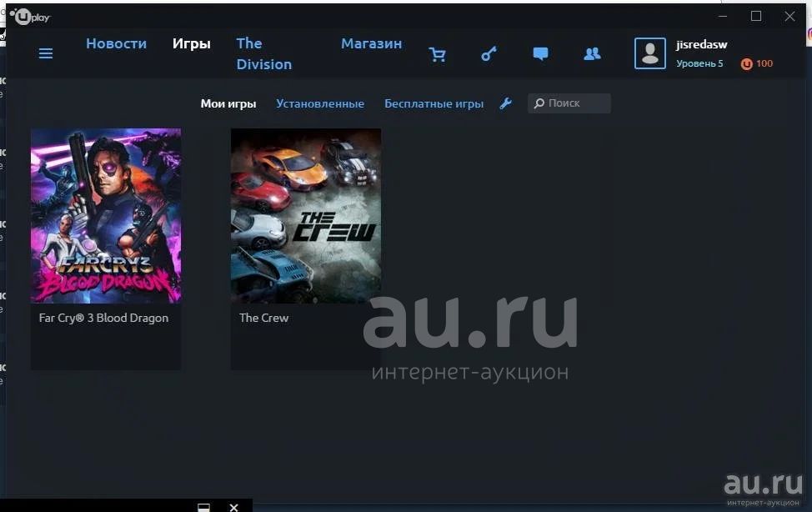Select the Игры tab
This screenshot has width=812, height=512.
(x=192, y=43)
